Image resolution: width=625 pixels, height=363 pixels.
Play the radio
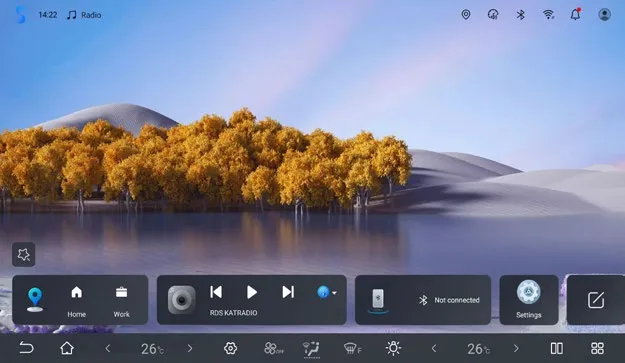point(252,292)
